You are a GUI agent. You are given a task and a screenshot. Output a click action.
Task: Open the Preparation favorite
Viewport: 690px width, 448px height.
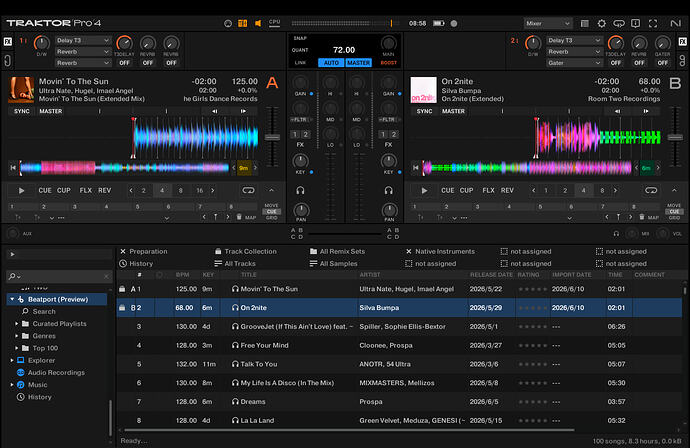(x=143, y=251)
